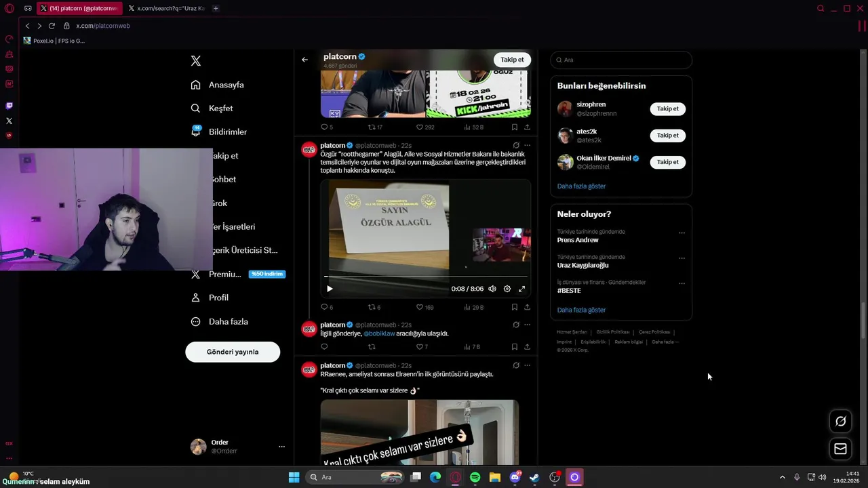Share the bobiklaw mention tweet
Viewport: 868px width, 488px height.
[527, 347]
